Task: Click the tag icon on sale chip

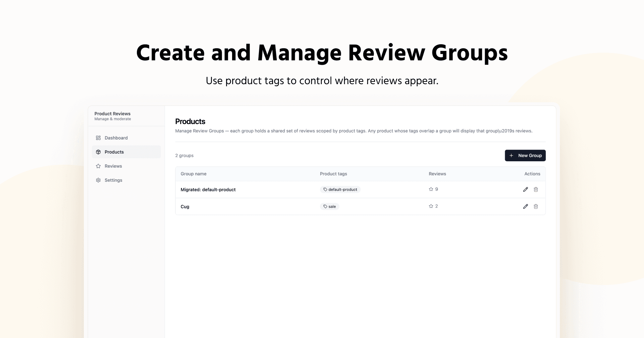Action: pos(325,207)
